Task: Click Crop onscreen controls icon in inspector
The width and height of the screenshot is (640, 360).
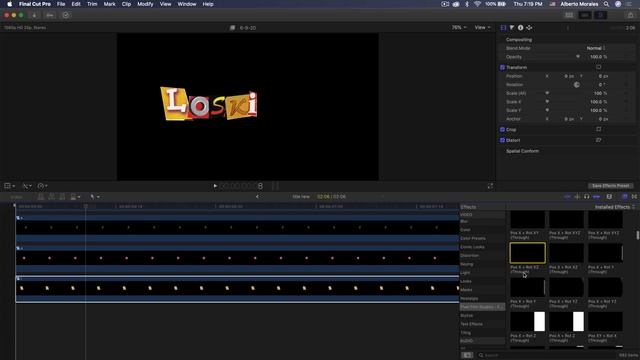Action: pos(599,129)
